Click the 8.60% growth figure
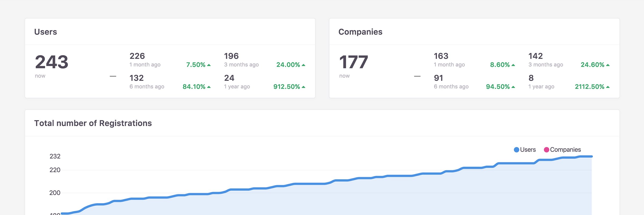The width and height of the screenshot is (644, 215). (500, 65)
